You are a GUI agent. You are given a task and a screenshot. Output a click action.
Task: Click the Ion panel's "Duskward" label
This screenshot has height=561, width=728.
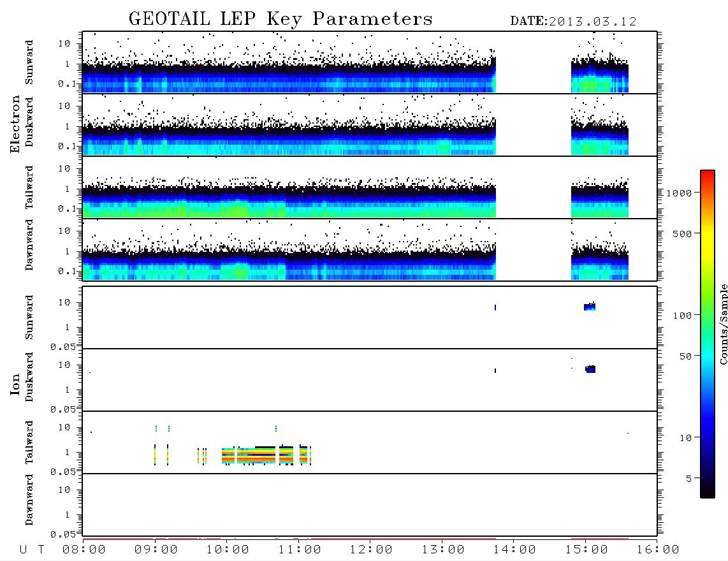(x=29, y=377)
